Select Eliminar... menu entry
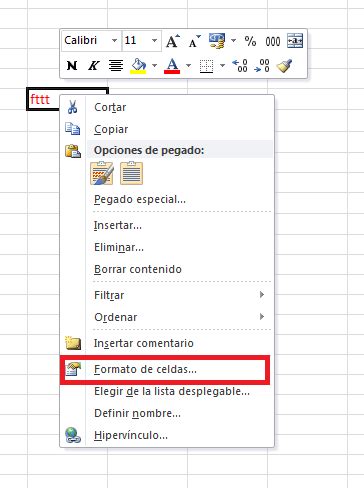The height and width of the screenshot is (488, 364). 167,247
